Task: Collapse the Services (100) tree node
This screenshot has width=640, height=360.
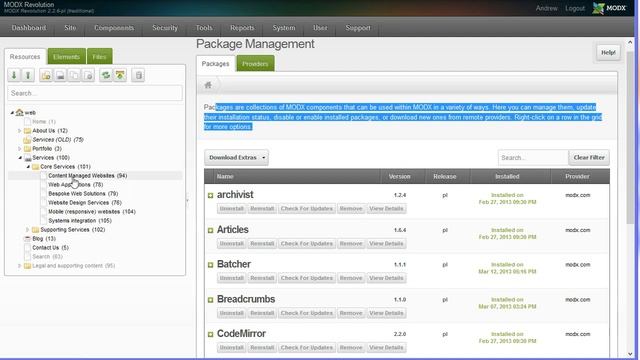Action: pos(20,158)
